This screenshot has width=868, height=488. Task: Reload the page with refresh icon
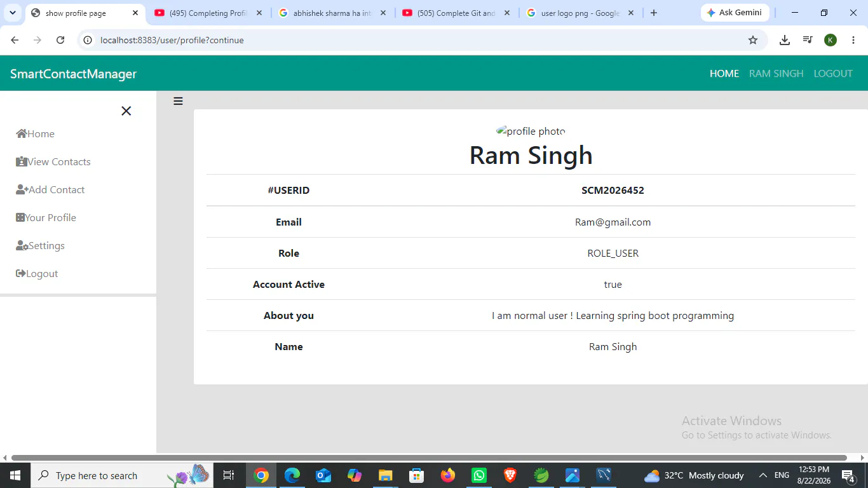pos(60,40)
